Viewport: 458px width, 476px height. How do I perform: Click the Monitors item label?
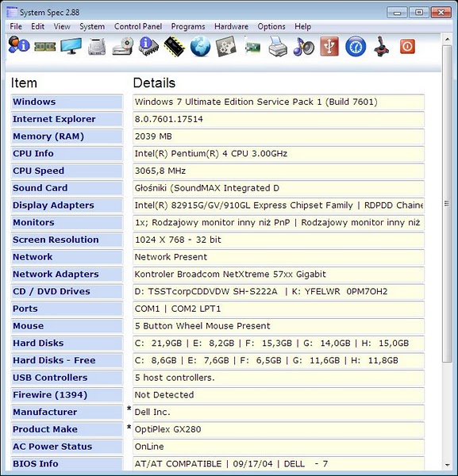(67, 222)
